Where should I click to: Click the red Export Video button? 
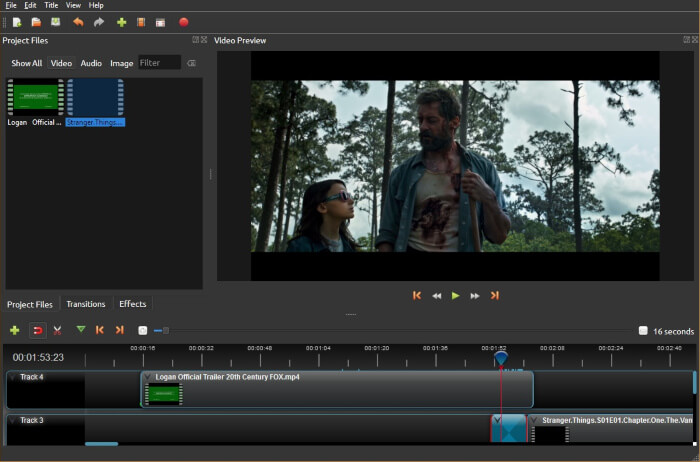[x=183, y=22]
